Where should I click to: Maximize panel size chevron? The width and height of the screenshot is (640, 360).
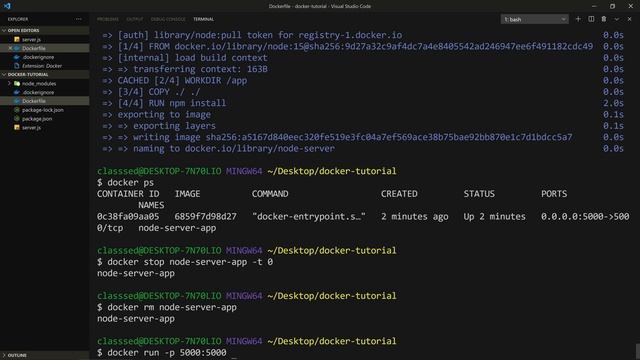pos(617,19)
